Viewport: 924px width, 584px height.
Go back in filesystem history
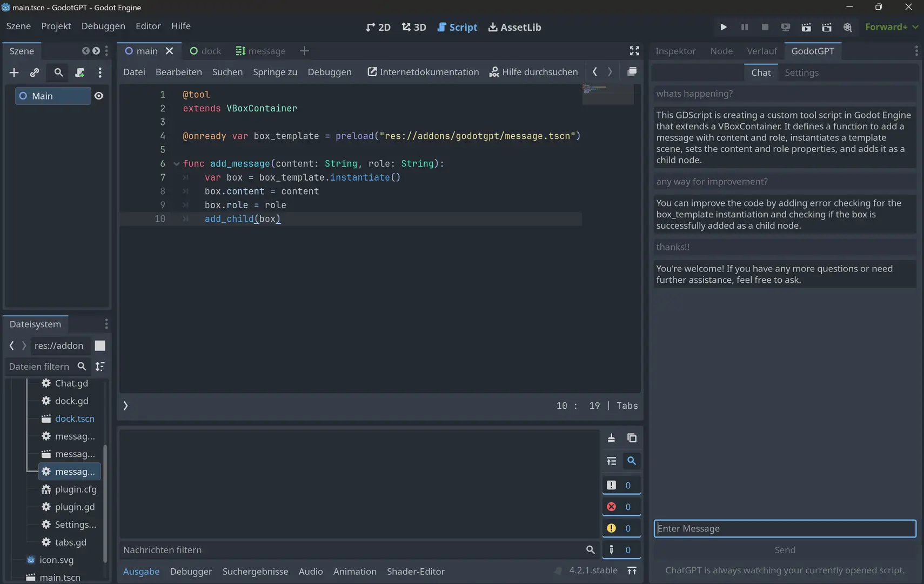(x=11, y=346)
